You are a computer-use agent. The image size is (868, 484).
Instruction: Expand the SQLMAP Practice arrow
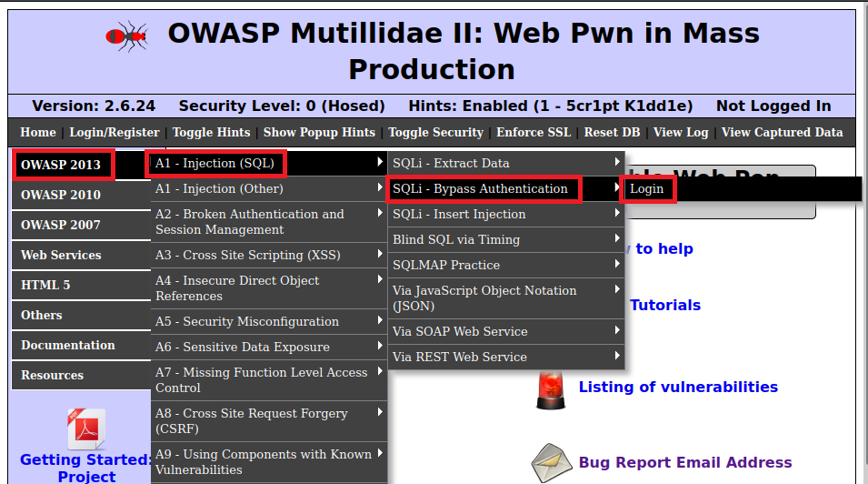617,264
